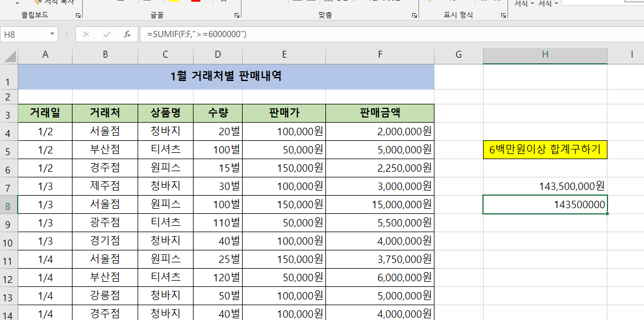The height and width of the screenshot is (320, 644).
Task: Select row 5 header
Action: coord(9,150)
